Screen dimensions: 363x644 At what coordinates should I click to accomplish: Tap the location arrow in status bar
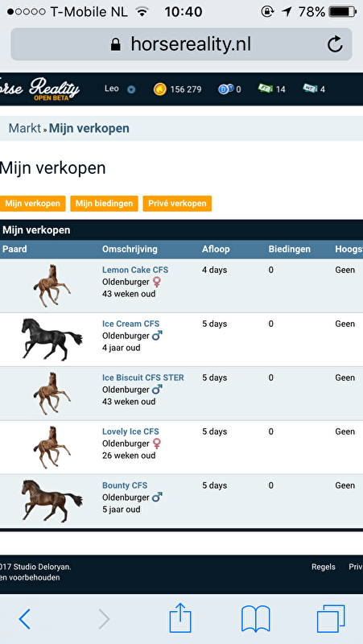coord(287,12)
